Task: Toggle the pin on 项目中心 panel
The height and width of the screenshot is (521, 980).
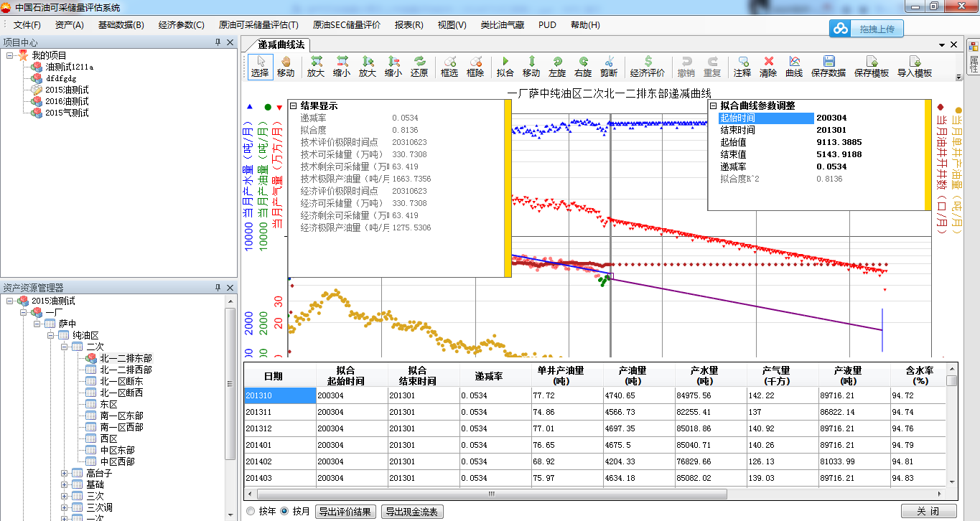Action: (x=218, y=43)
